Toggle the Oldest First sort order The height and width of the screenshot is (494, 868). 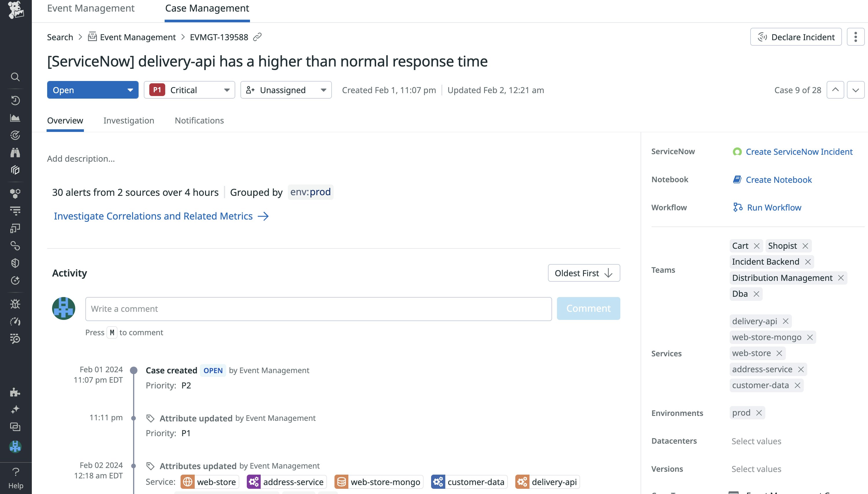click(x=584, y=273)
